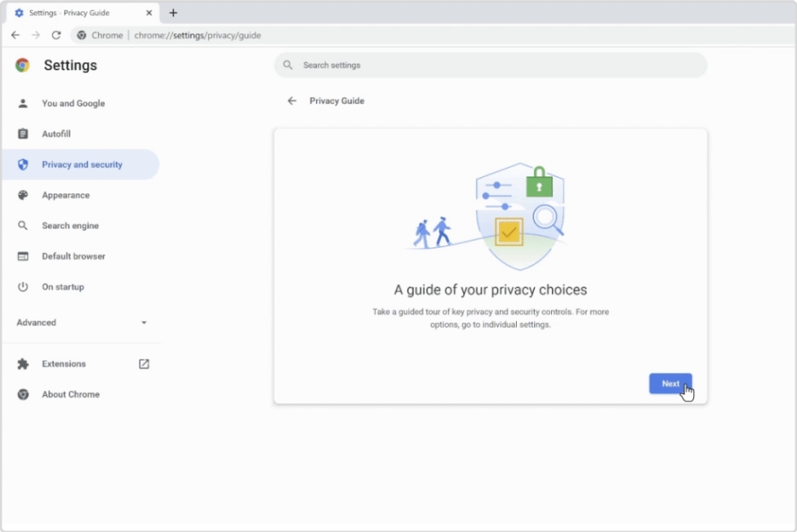Click the Privacy Guide shield illustration
The height and width of the screenshot is (532, 797).
point(520,216)
